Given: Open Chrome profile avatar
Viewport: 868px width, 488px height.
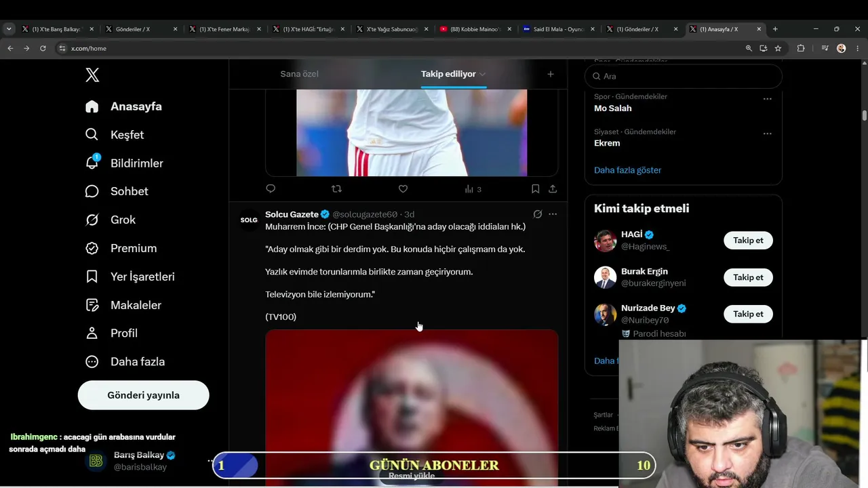Looking at the screenshot, I should (x=842, y=48).
